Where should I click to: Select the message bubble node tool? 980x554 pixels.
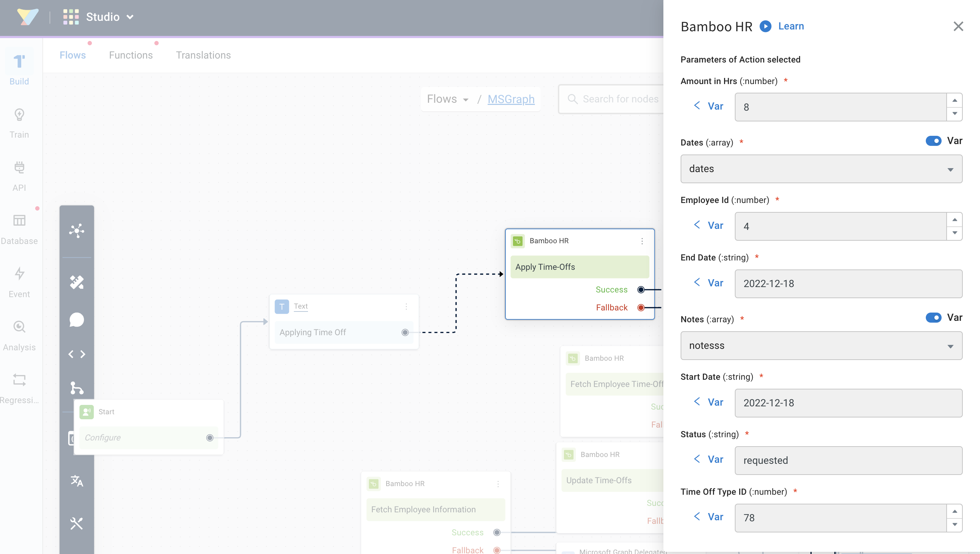pos(76,320)
